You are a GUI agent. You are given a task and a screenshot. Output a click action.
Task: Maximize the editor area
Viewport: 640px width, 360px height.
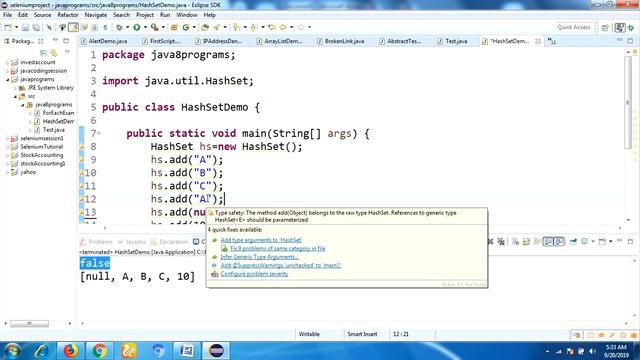630,40
